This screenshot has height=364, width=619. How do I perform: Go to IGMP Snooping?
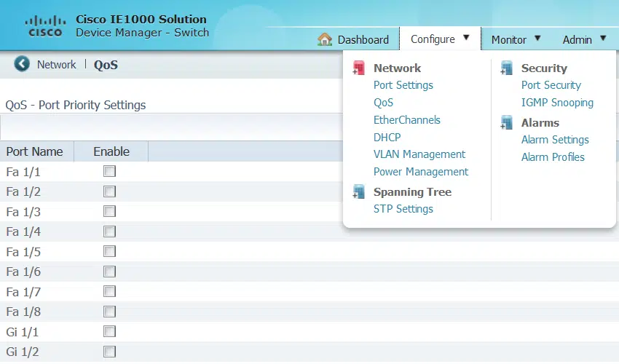point(557,103)
